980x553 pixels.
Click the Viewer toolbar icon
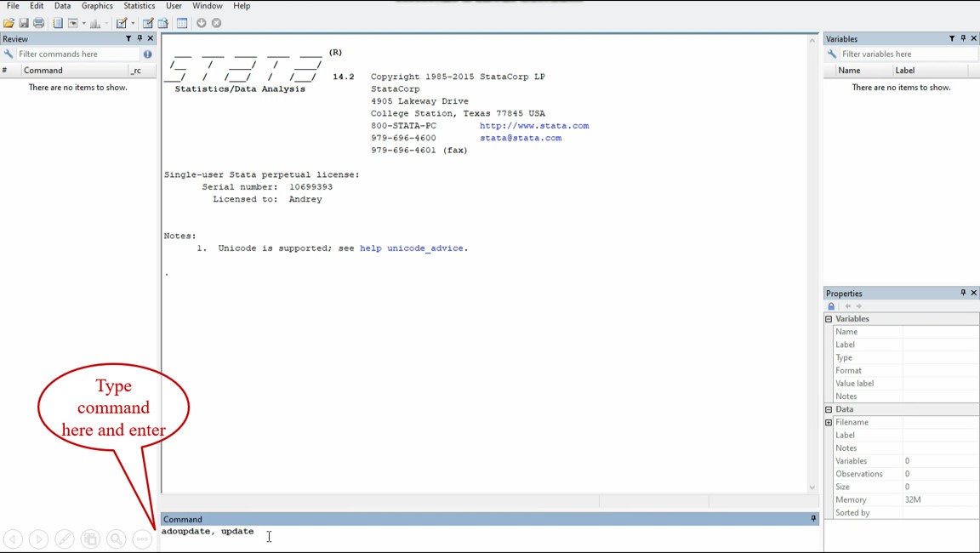click(x=73, y=23)
